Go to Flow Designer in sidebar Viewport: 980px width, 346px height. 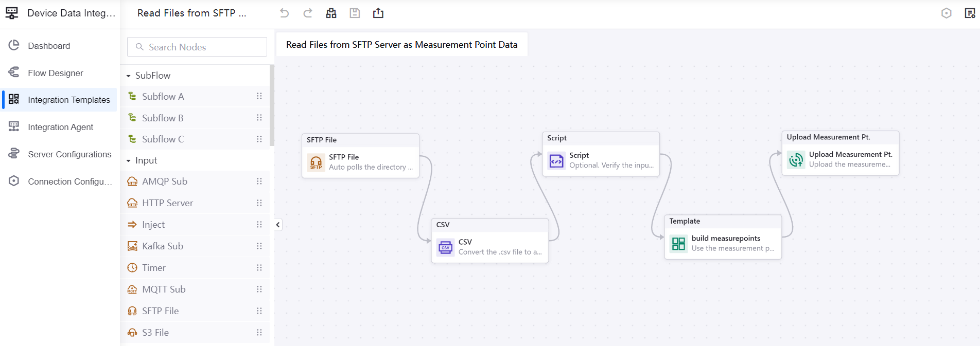tap(55, 73)
